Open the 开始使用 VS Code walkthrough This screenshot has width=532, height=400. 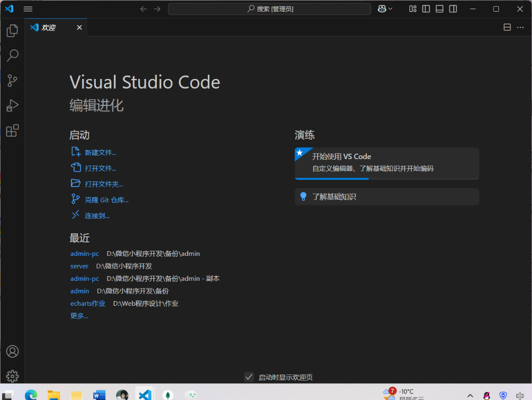point(387,164)
